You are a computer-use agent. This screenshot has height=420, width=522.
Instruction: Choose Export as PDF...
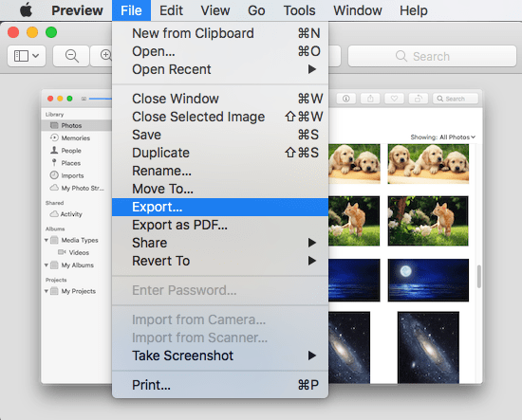tap(220, 225)
